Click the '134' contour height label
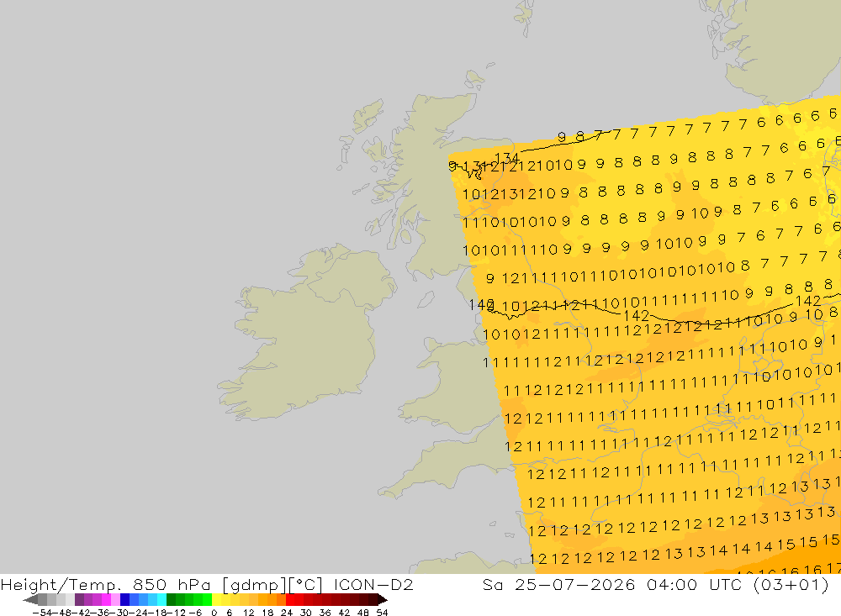 tap(506, 158)
